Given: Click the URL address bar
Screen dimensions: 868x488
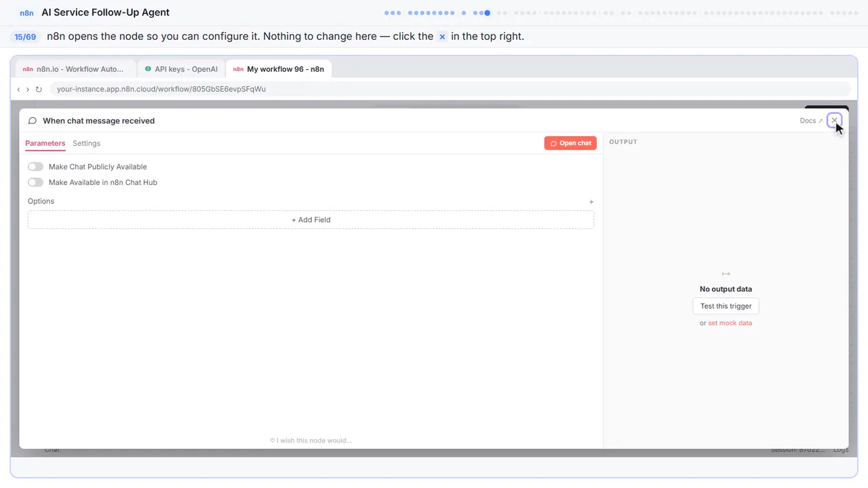Looking at the screenshot, I should point(450,89).
